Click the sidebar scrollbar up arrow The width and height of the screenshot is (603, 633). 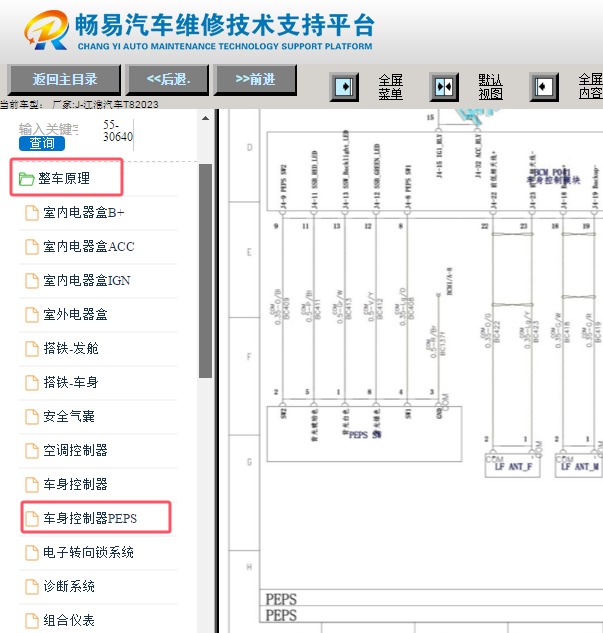pyautogui.click(x=205, y=118)
